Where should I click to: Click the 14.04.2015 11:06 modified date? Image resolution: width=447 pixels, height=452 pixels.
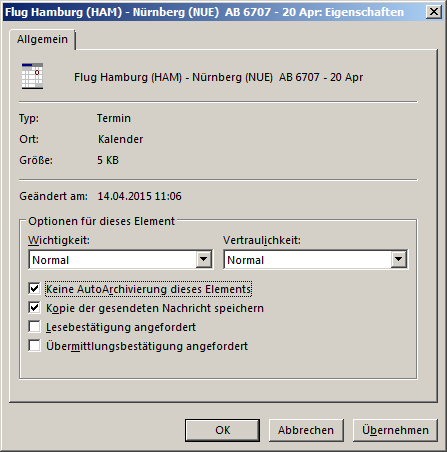pyautogui.click(x=139, y=196)
